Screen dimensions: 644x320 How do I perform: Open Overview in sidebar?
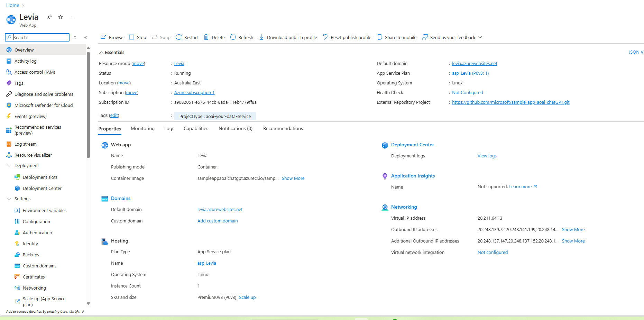43,50
